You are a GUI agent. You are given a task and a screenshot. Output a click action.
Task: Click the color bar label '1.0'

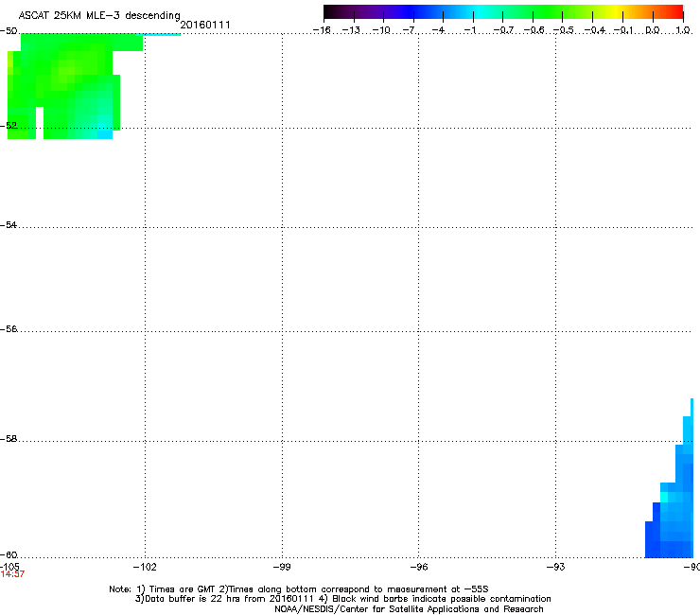pyautogui.click(x=683, y=30)
